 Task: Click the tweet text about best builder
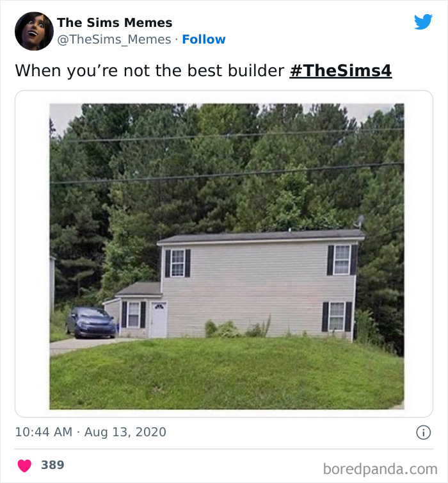click(x=150, y=70)
